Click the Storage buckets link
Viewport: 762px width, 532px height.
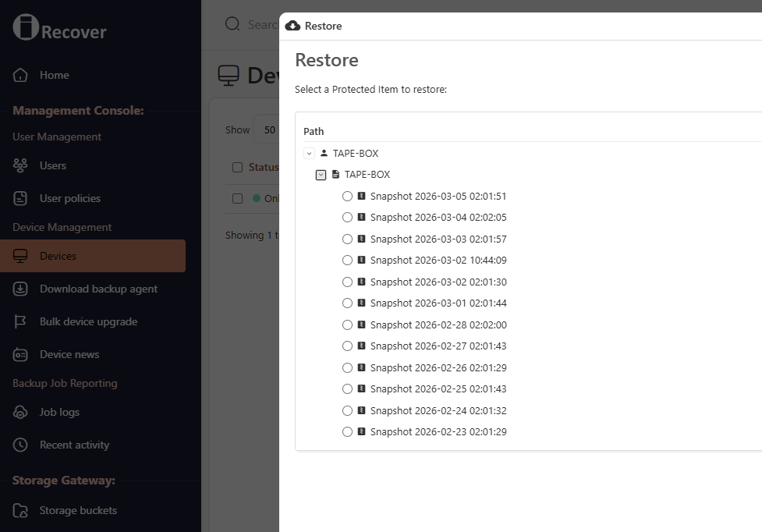point(78,510)
